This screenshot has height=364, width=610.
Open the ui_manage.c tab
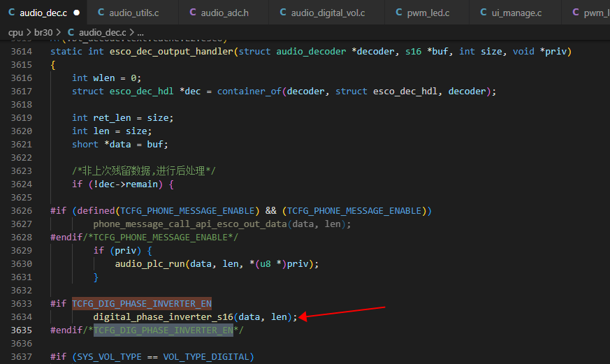(516, 13)
